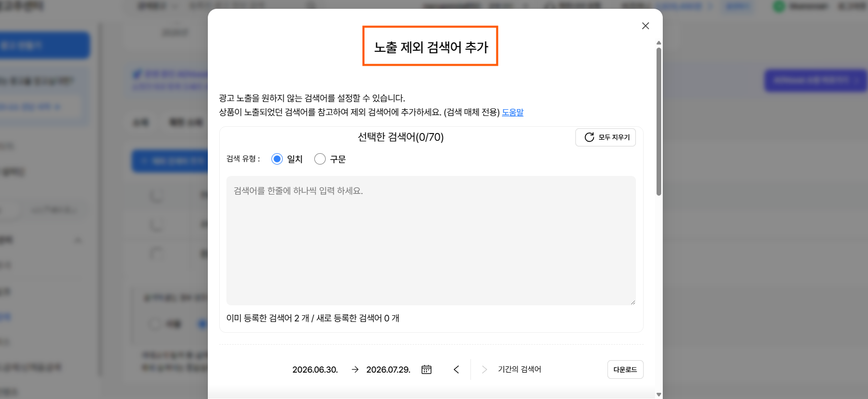The height and width of the screenshot is (399, 868).
Task: Click the 모두 지우기 reset button
Action: click(x=605, y=137)
